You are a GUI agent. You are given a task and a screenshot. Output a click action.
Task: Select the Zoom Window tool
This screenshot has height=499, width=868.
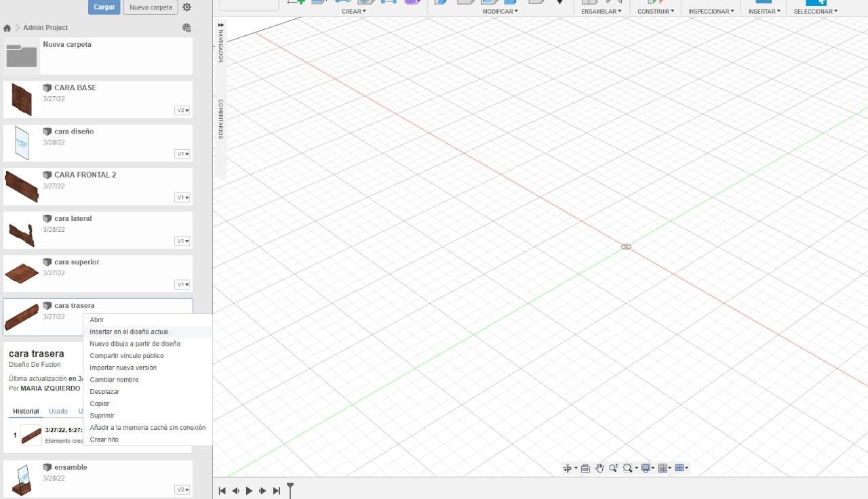tap(627, 468)
